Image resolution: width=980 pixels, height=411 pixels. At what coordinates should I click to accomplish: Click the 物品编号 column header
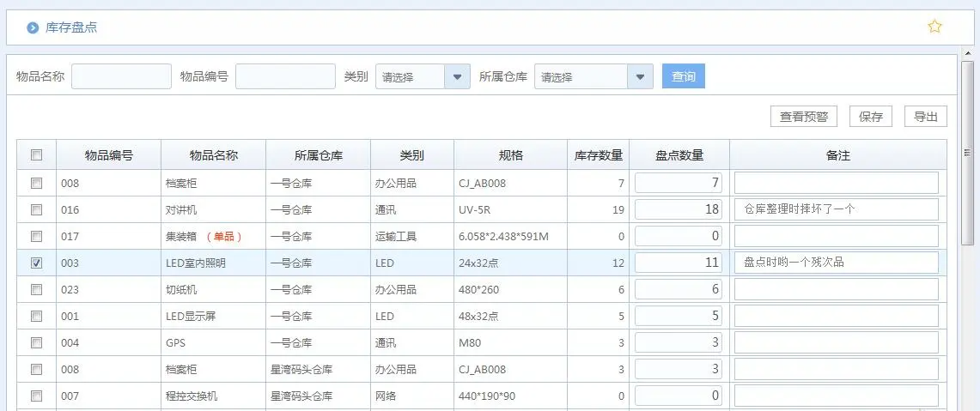tap(108, 155)
